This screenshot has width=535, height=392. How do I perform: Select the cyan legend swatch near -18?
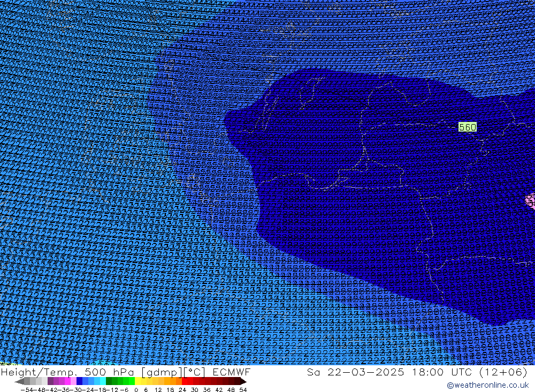pyautogui.click(x=103, y=381)
